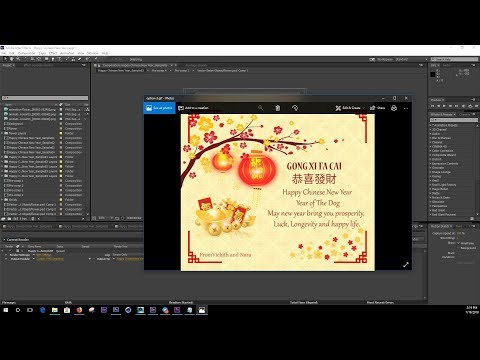Expand the Blur & Sharpen effects category
Screen dimensions: 480x360
431,138
